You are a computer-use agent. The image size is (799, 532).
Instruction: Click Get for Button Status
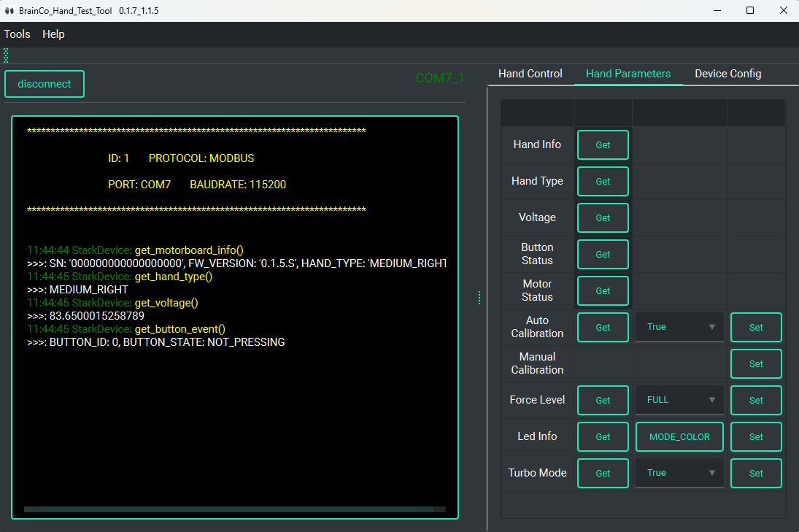[x=603, y=254]
